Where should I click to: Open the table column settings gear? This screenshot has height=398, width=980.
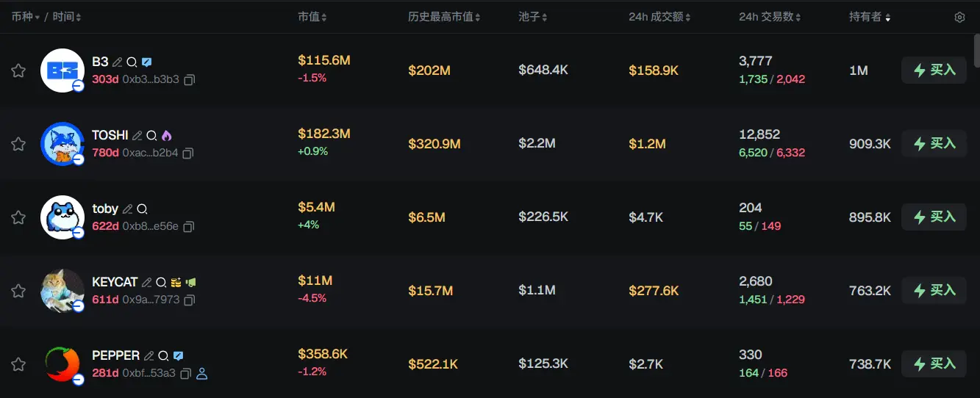(x=959, y=17)
